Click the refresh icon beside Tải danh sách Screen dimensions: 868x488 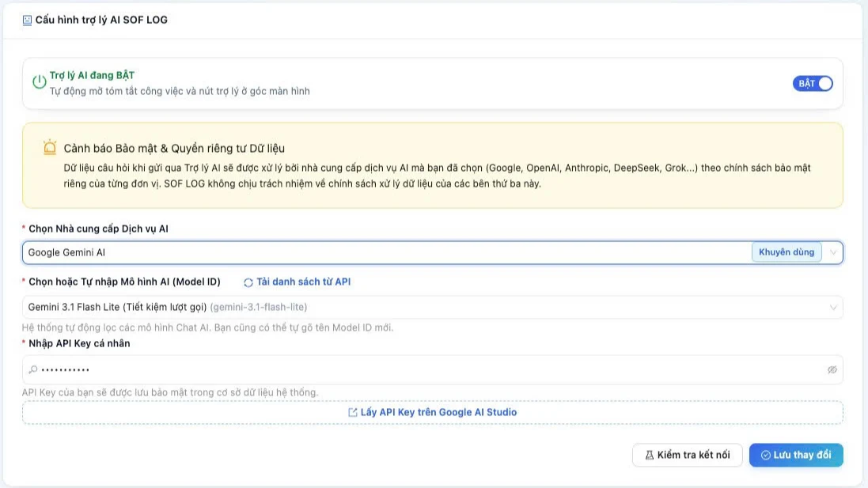click(x=248, y=282)
